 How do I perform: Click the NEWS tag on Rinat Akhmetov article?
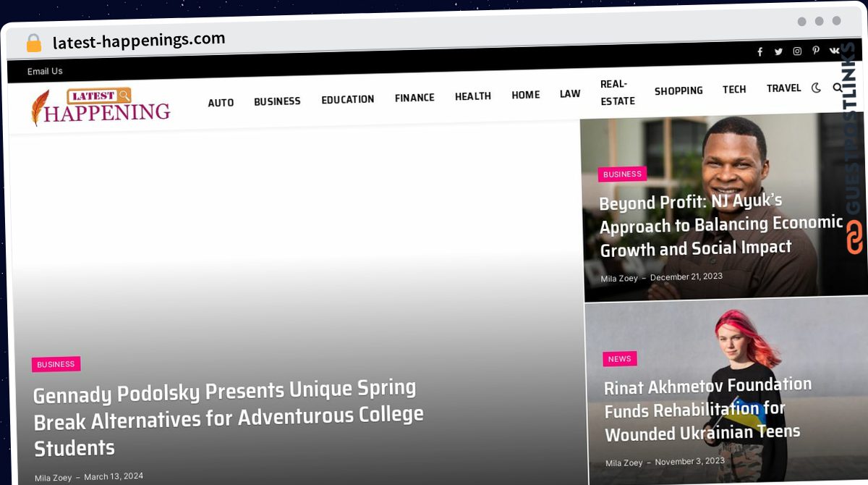click(x=620, y=359)
